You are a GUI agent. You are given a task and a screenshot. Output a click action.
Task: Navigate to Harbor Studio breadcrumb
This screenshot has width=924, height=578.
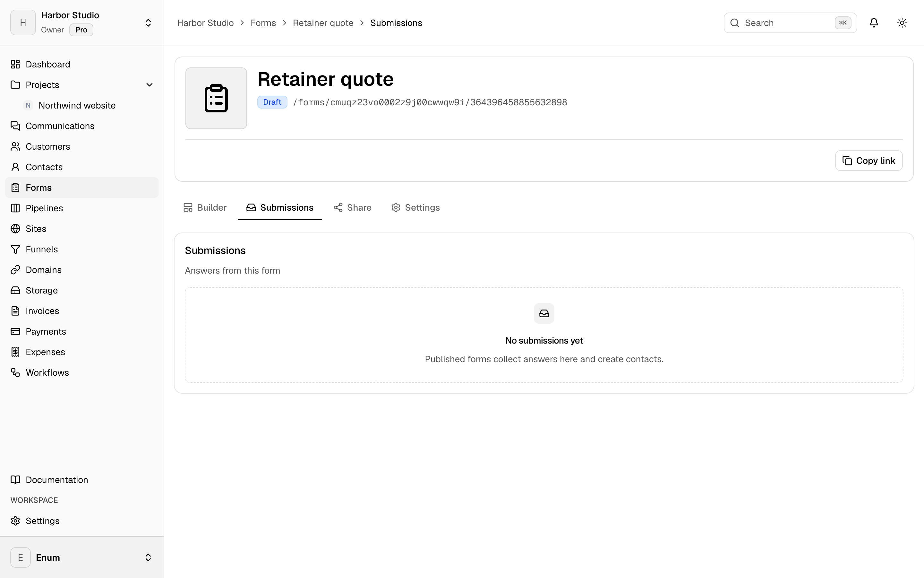coord(205,23)
